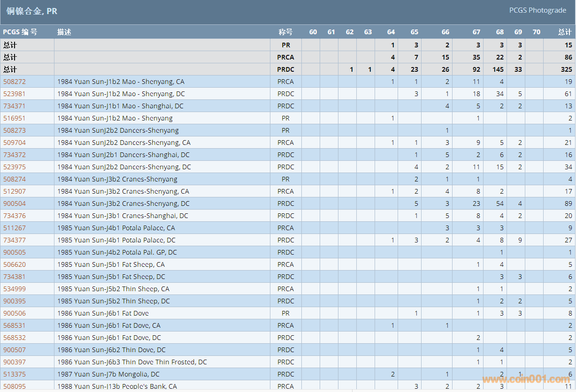The height and width of the screenshot is (392, 576).
Task: Click PCGS number 734377
Action: click(15, 240)
